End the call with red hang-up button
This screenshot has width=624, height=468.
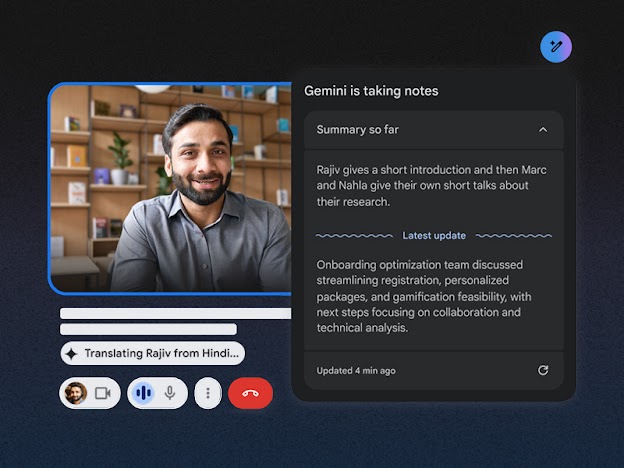pyautogui.click(x=250, y=393)
